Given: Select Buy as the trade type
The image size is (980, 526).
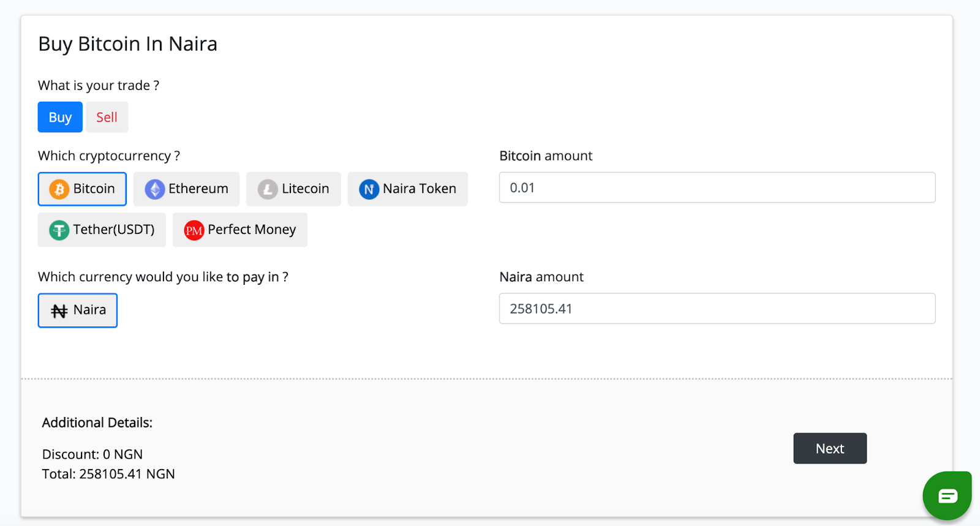Looking at the screenshot, I should pyautogui.click(x=60, y=117).
